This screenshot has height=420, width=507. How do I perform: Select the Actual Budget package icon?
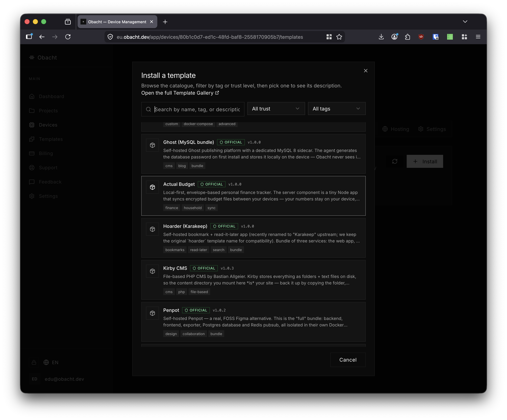pos(152,187)
